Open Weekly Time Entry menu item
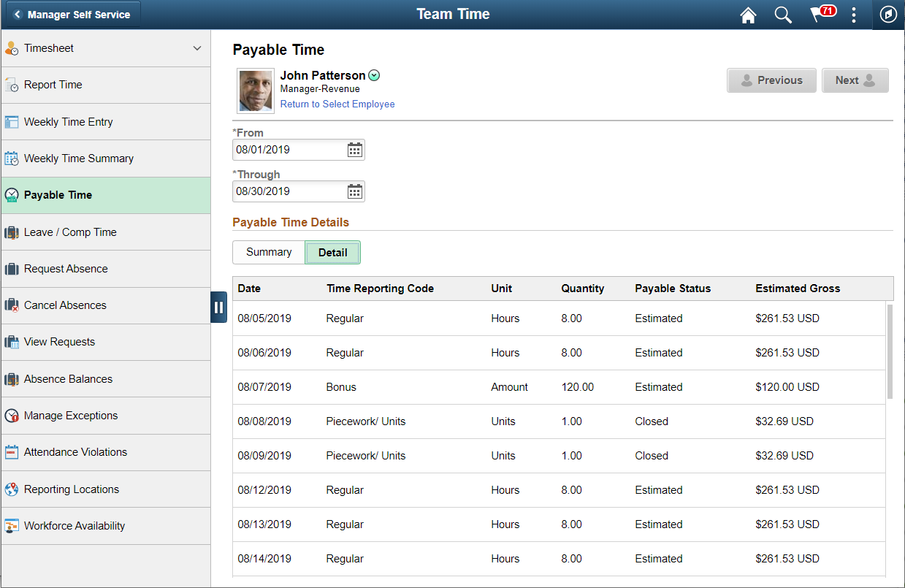905x588 pixels. (106, 122)
